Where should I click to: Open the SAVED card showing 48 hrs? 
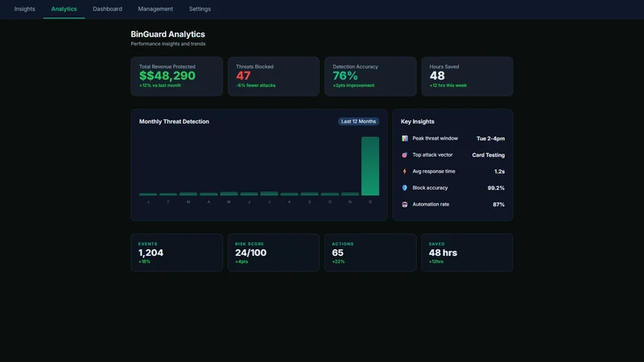[x=467, y=253]
